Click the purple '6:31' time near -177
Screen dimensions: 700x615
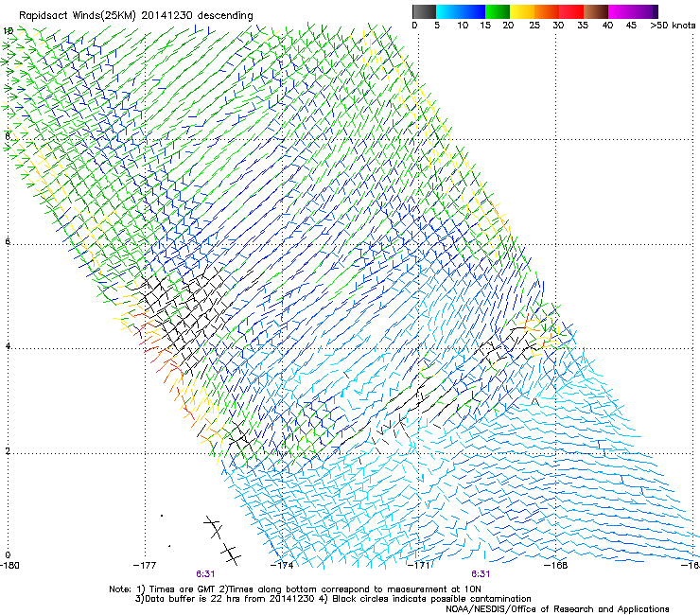click(x=205, y=574)
